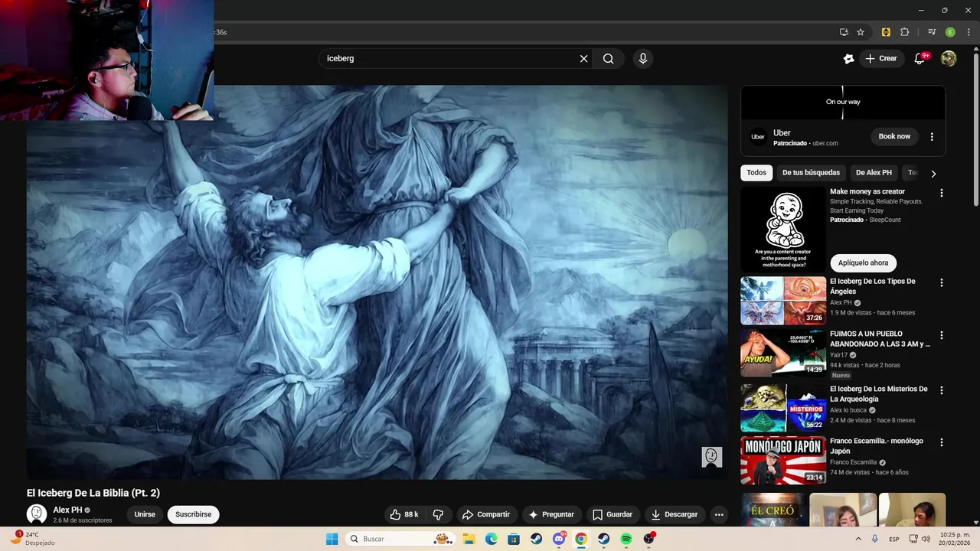Switch ESP keyboard language indicator
Screen dimensions: 980x551
[x=894, y=539]
